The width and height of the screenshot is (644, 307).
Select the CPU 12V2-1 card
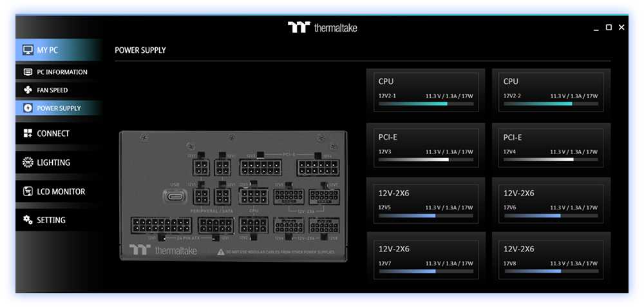(426, 92)
